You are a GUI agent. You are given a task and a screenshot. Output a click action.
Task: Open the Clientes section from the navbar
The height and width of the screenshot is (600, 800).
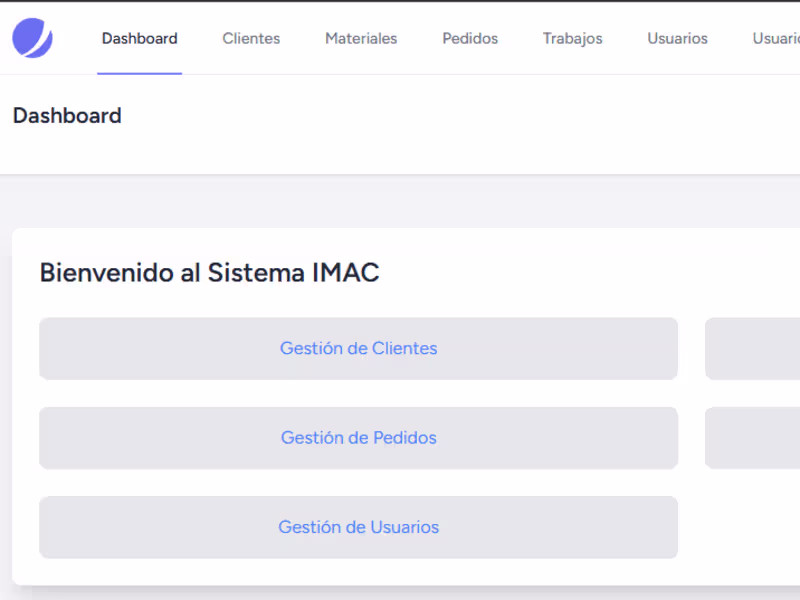pyautogui.click(x=251, y=39)
